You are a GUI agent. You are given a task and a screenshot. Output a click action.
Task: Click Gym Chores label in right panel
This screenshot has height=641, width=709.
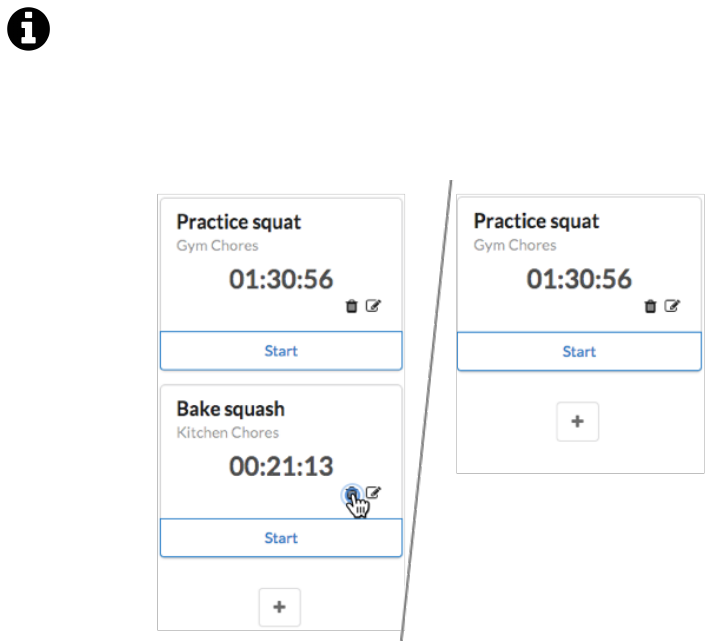[515, 245]
